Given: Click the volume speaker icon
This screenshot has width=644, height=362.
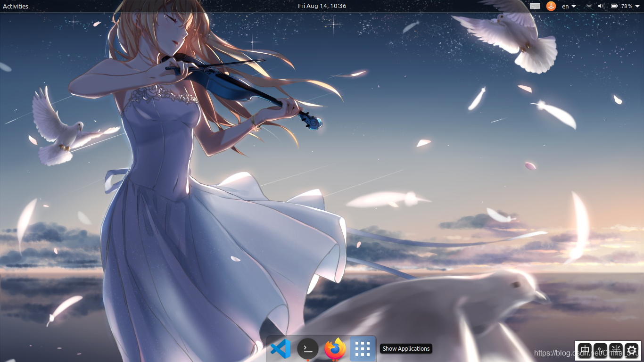Looking at the screenshot, I should pos(602,6).
